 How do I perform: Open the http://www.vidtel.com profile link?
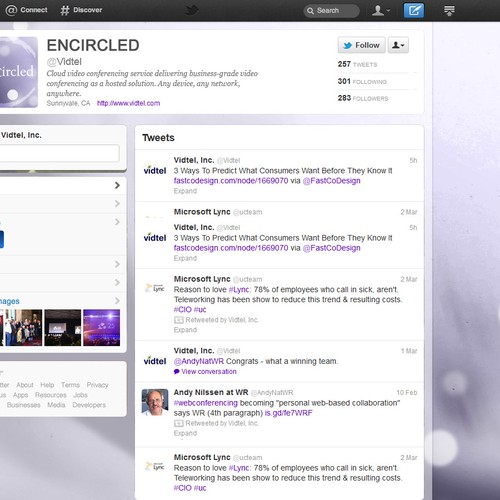128,103
